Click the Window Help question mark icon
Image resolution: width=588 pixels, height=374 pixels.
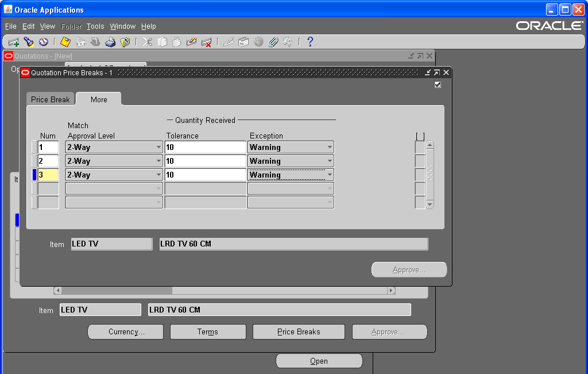pyautogui.click(x=310, y=42)
